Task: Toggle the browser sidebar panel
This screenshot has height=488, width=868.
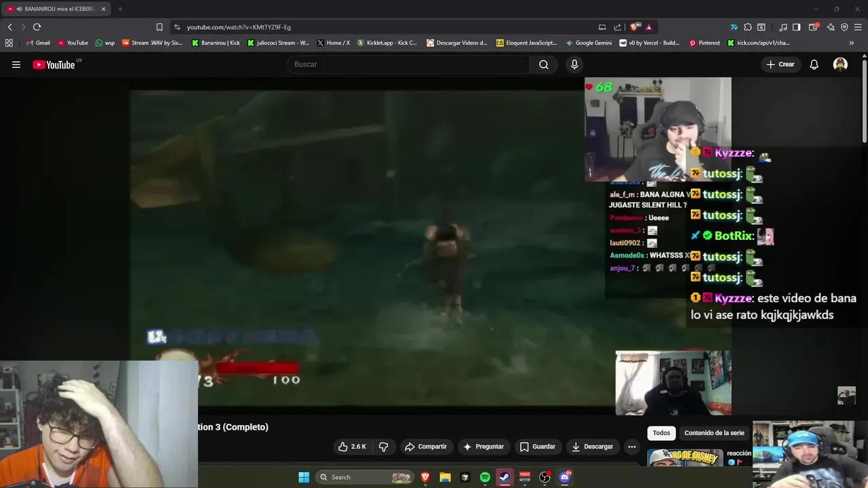Action: (796, 27)
